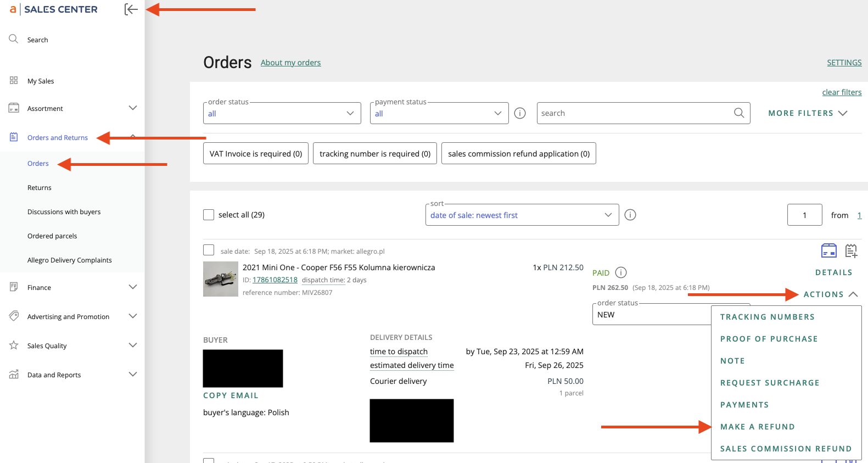This screenshot has width=868, height=463.
Task: Click the info icon next to PAID
Action: 621,272
